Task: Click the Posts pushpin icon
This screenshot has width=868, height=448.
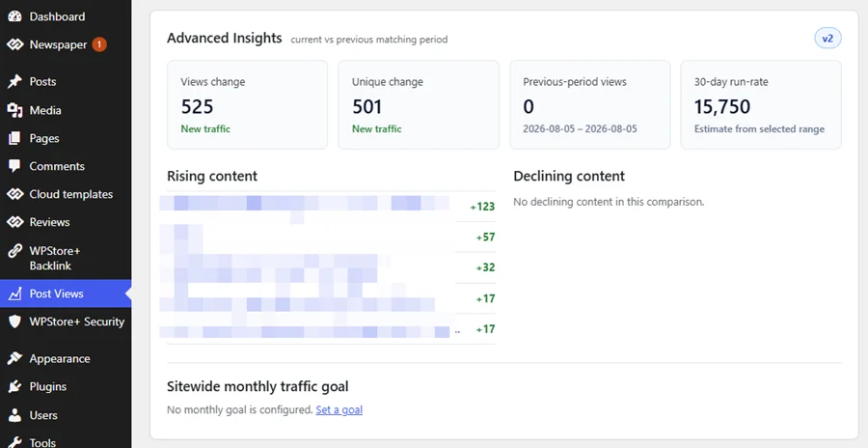Action: coord(14,81)
